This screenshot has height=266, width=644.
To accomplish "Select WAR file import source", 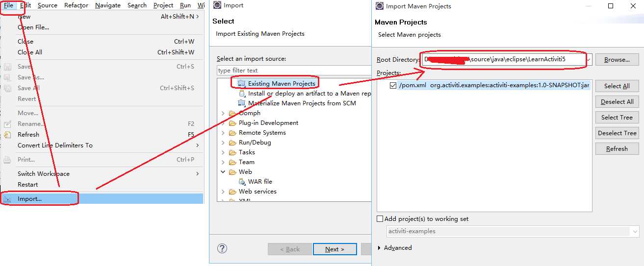I will coord(260,181).
